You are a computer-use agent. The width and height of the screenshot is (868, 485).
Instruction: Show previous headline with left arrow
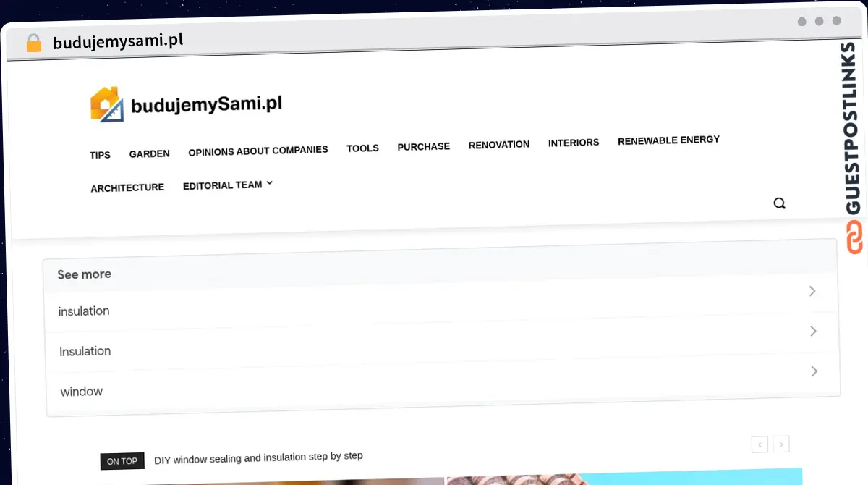point(759,444)
